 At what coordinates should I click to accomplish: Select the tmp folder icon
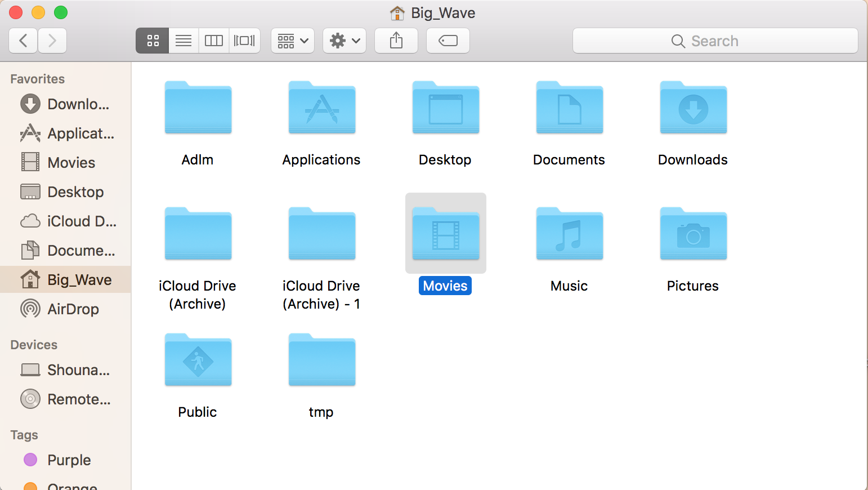point(322,359)
